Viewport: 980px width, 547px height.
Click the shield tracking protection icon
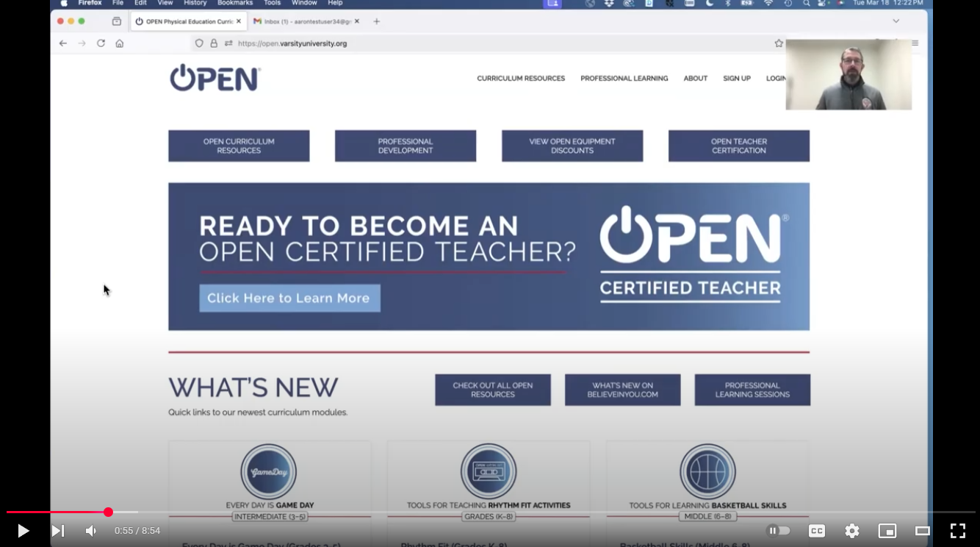(x=199, y=43)
